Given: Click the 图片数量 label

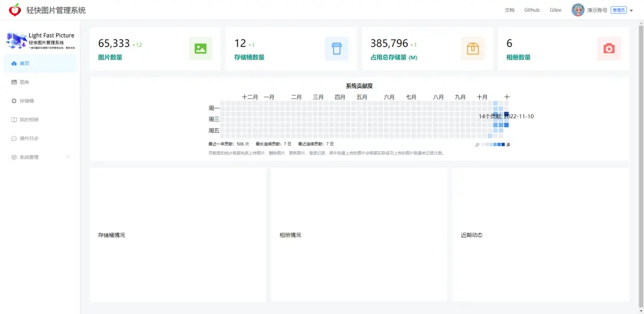Looking at the screenshot, I should [110, 57].
